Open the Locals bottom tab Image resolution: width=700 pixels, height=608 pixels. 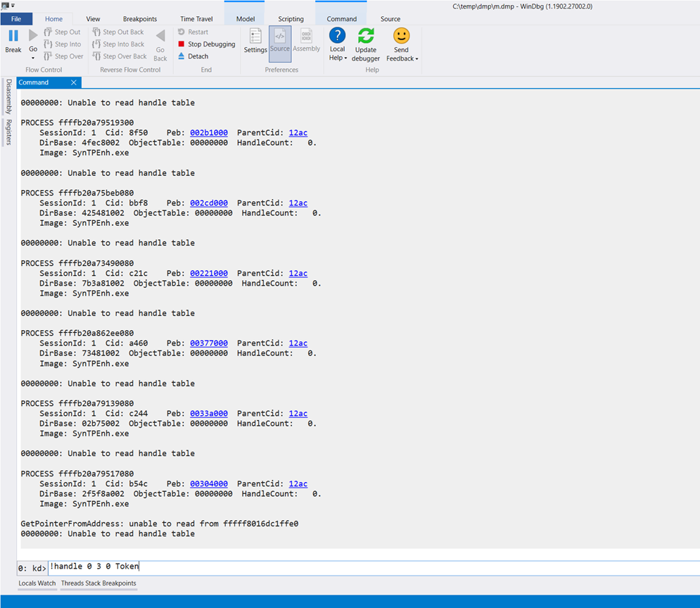[x=27, y=583]
